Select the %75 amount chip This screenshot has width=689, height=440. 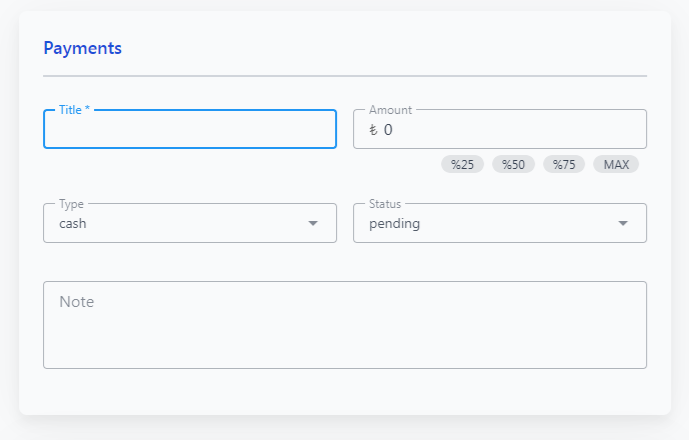coord(564,164)
